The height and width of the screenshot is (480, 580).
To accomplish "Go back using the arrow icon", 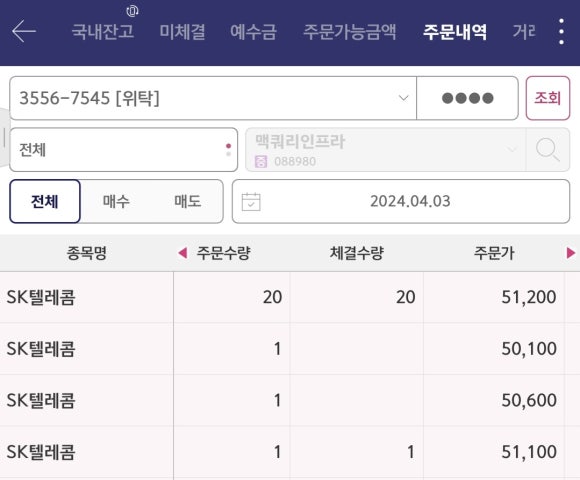I will tap(24, 31).
